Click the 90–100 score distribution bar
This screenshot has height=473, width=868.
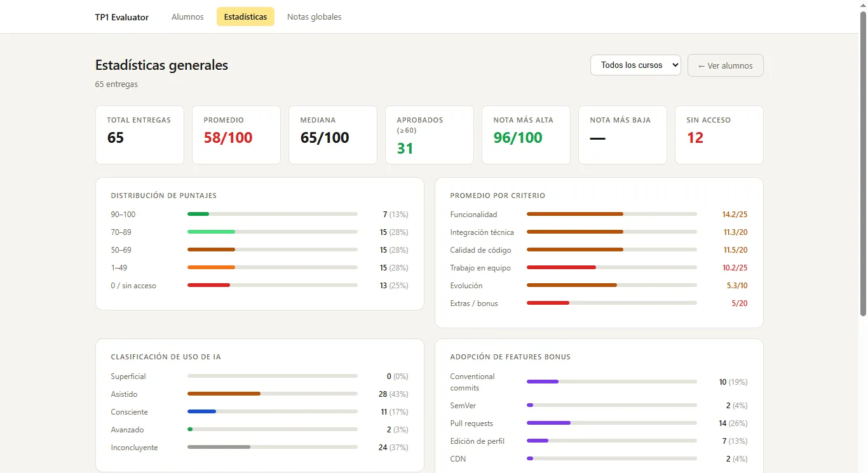click(x=272, y=214)
